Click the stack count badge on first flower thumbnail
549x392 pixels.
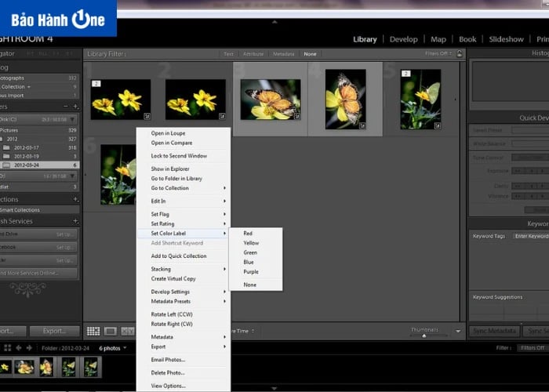click(x=96, y=83)
